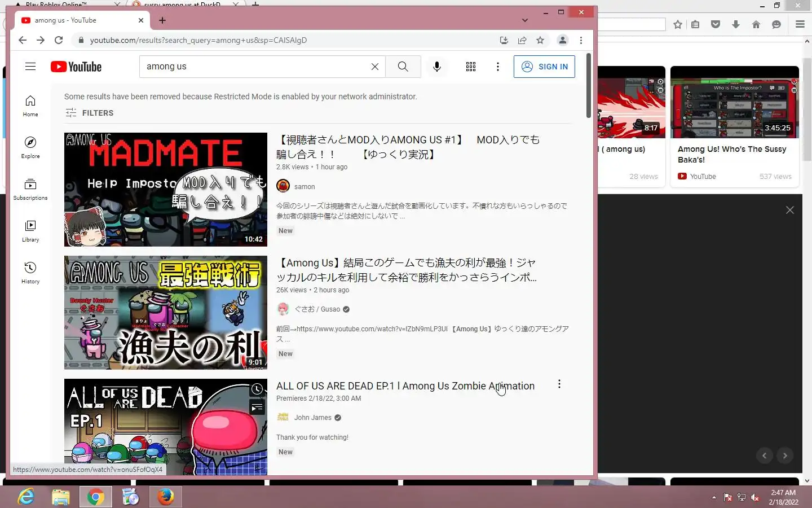Close the among us - YouTube tab
The width and height of the screenshot is (812, 508).
point(141,20)
